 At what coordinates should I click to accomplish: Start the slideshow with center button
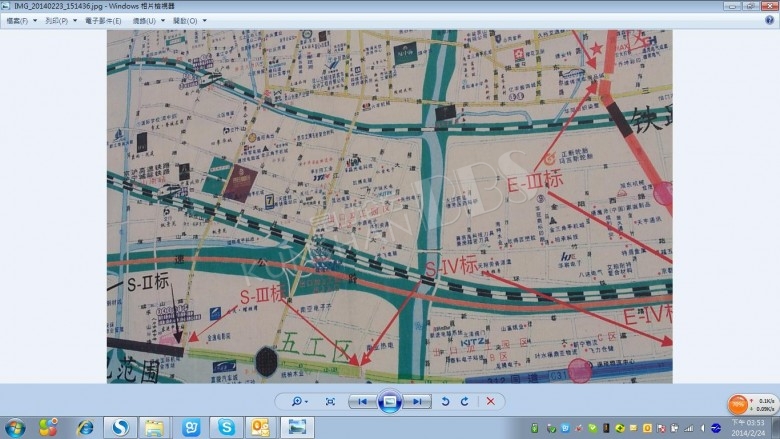click(x=390, y=401)
